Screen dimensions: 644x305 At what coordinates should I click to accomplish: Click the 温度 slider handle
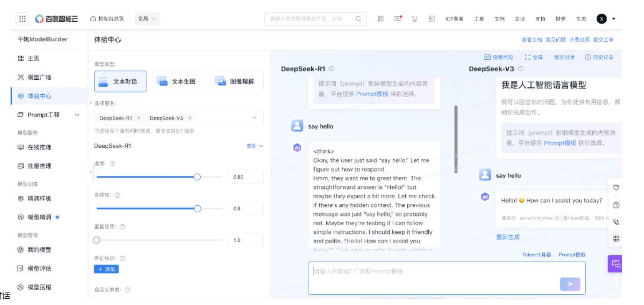[197, 177]
